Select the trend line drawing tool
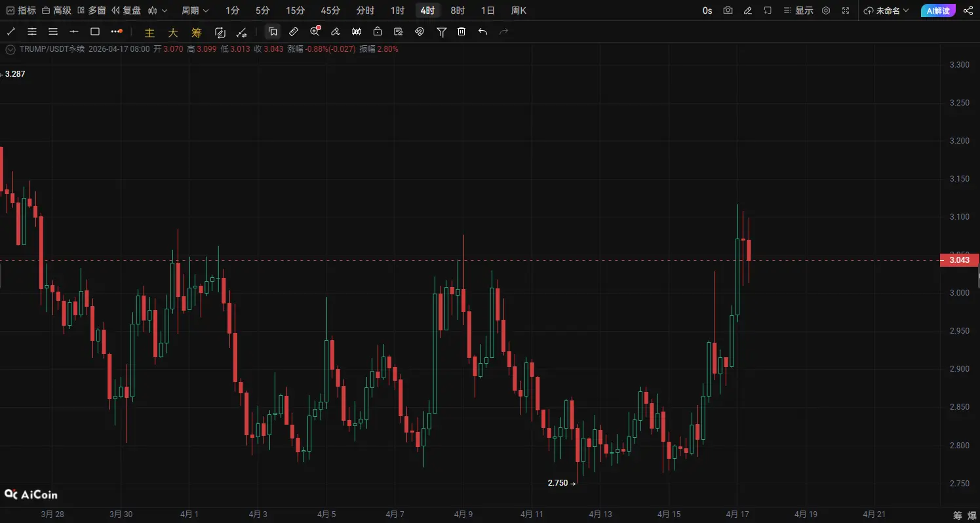980x523 pixels. (x=11, y=31)
